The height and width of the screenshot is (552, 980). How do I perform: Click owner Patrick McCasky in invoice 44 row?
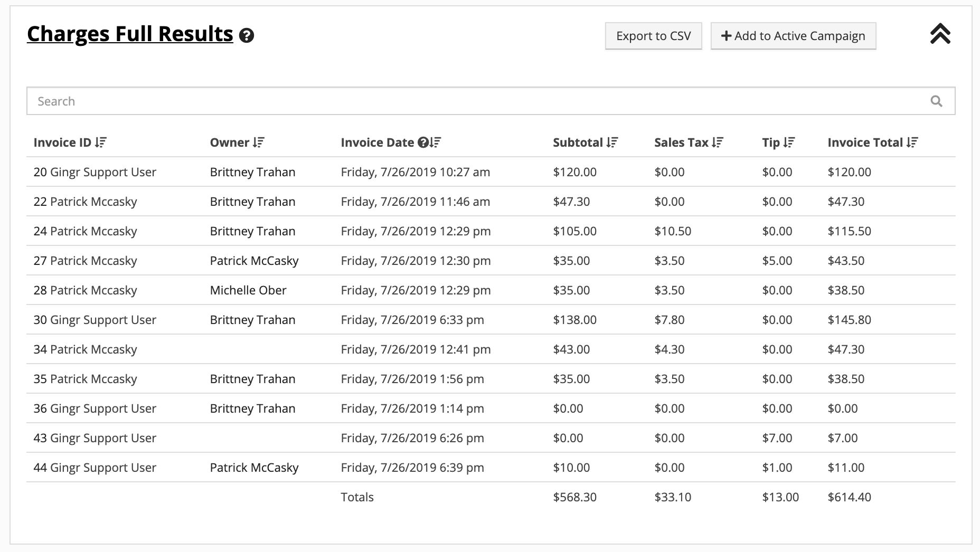tap(254, 468)
